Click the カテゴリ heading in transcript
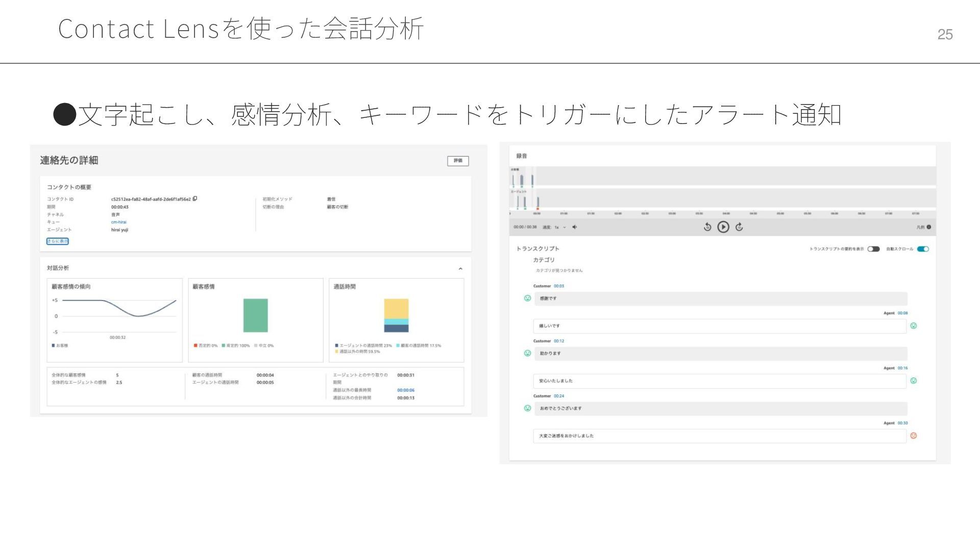This screenshot has width=980, height=551. [544, 260]
